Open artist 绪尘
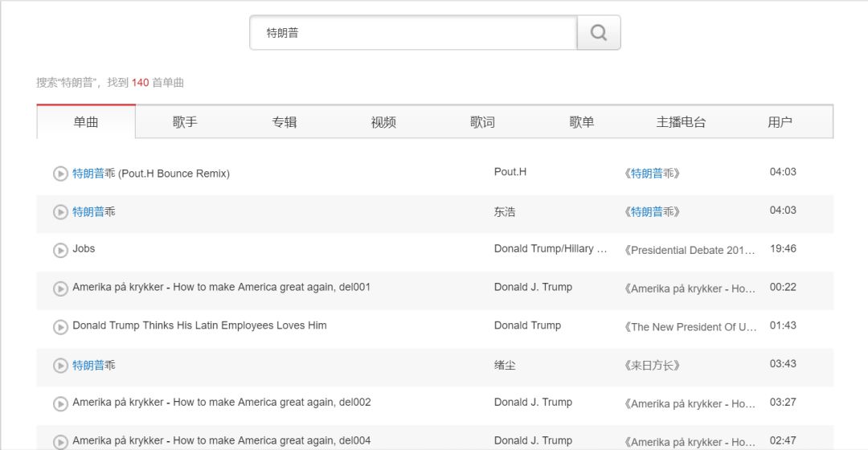 coord(505,366)
